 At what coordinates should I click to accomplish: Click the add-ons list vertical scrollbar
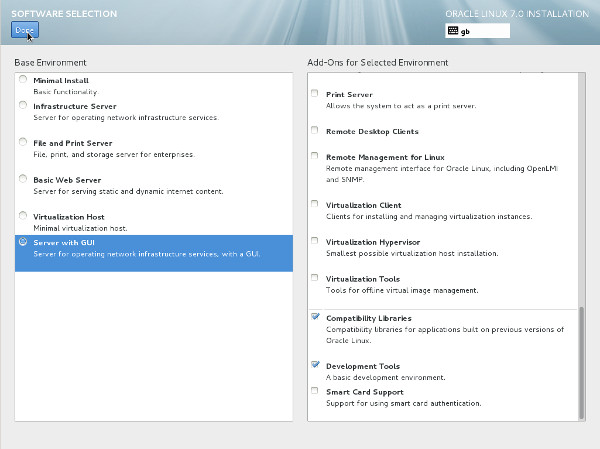click(582, 362)
